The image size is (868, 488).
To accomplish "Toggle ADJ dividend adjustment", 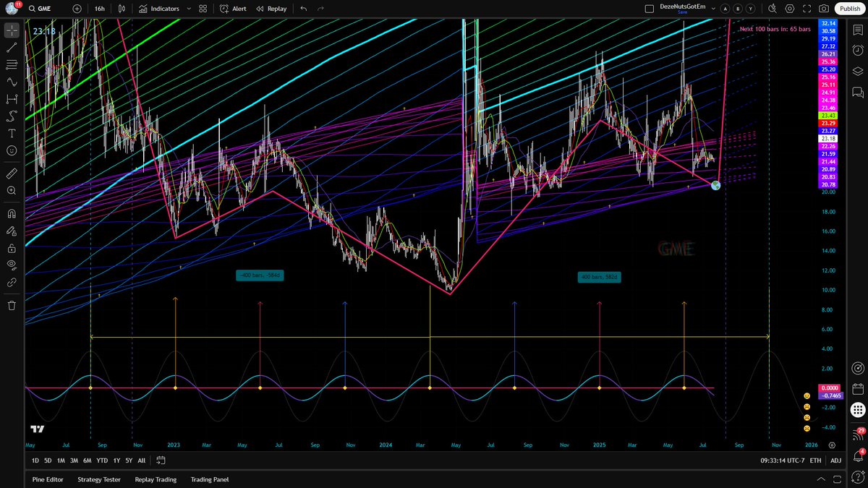I will [x=835, y=461].
